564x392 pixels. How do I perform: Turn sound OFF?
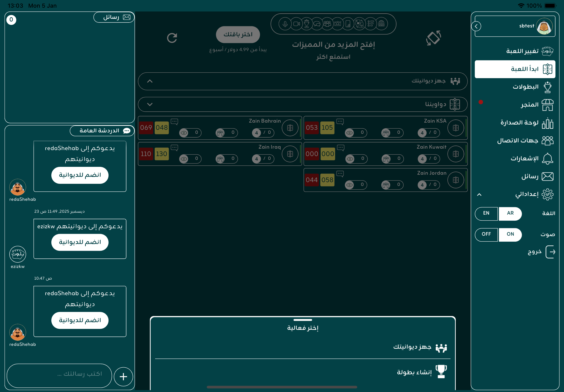click(486, 234)
